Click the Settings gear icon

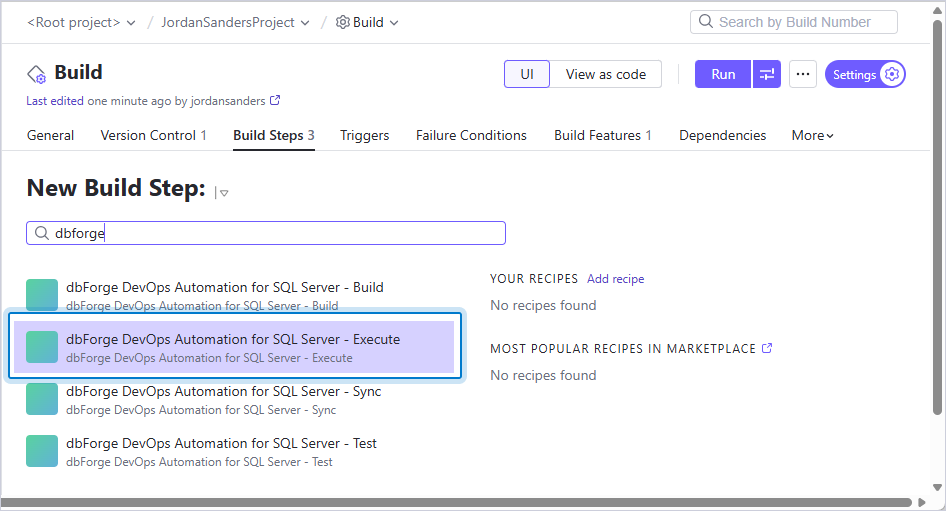pos(892,74)
